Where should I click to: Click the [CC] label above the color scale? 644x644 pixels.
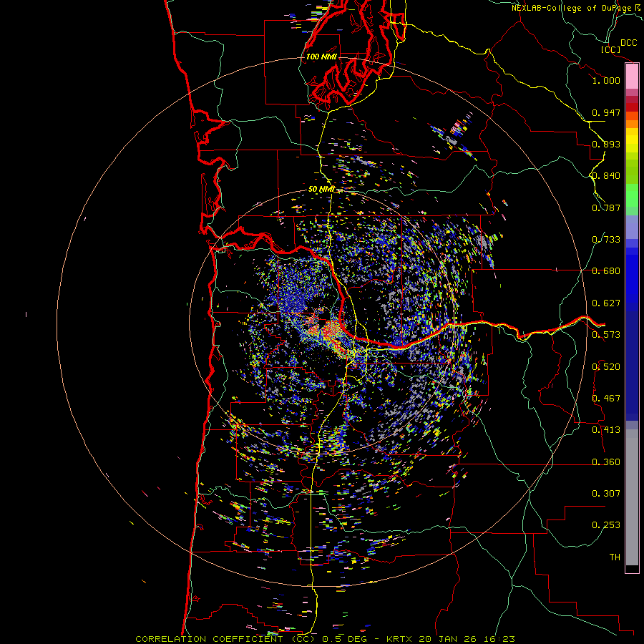610,49
